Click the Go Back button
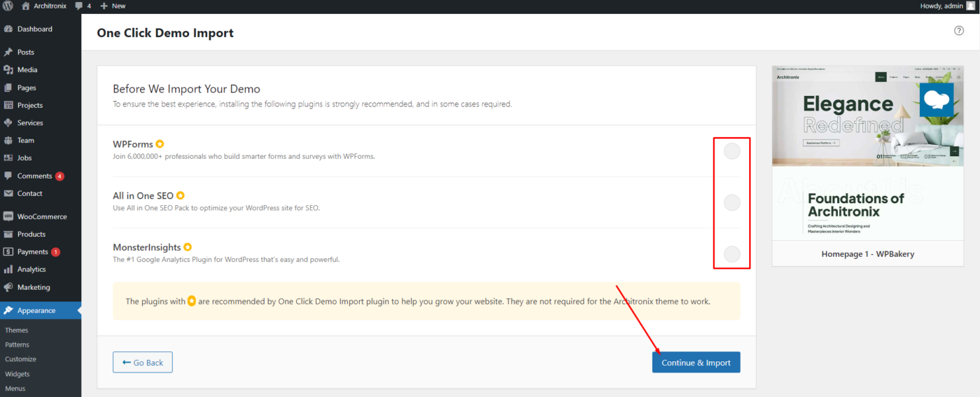The height and width of the screenshot is (397, 980). [x=143, y=363]
